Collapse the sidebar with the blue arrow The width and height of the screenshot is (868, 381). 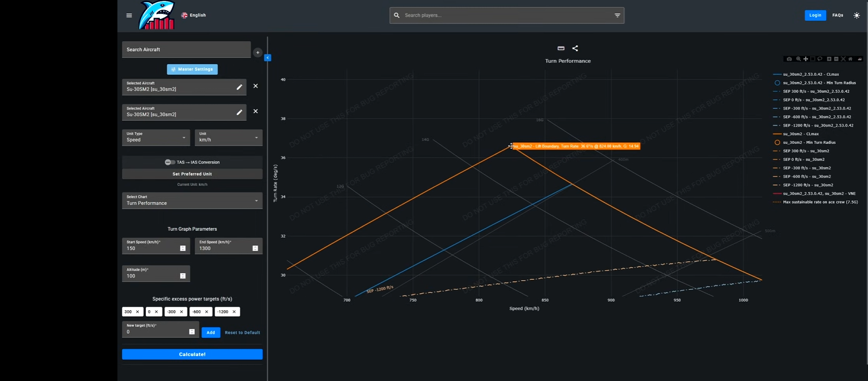[x=268, y=57]
